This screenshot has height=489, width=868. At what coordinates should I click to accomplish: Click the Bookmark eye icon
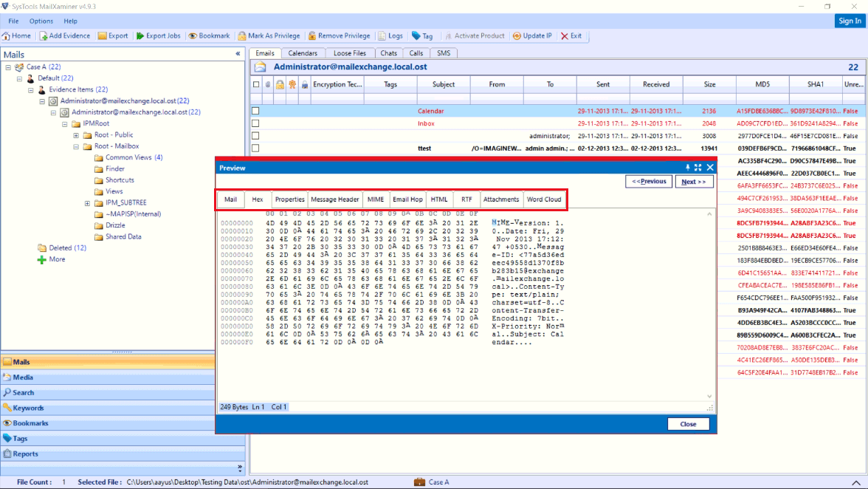point(193,36)
